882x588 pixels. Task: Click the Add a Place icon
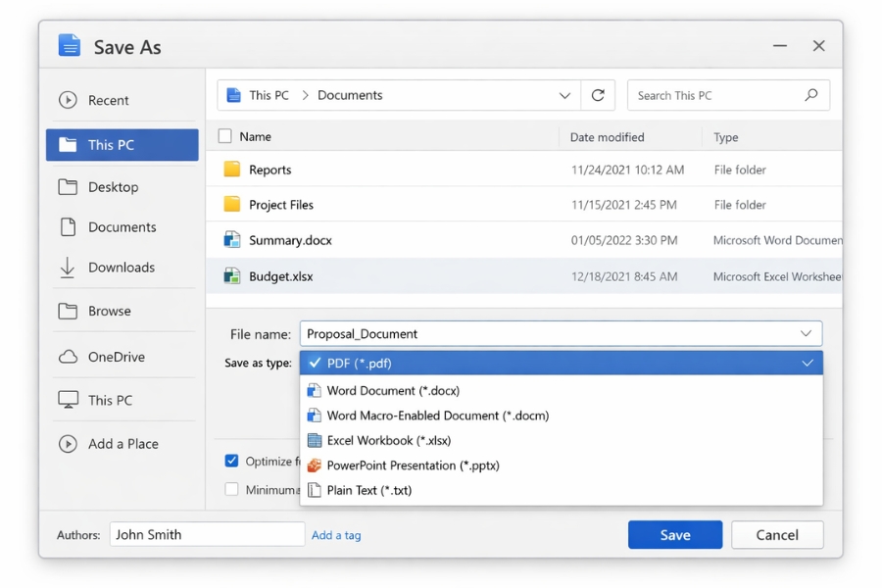[x=68, y=444]
